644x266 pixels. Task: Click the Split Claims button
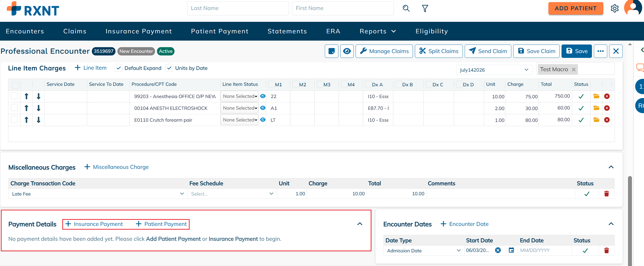pos(439,51)
